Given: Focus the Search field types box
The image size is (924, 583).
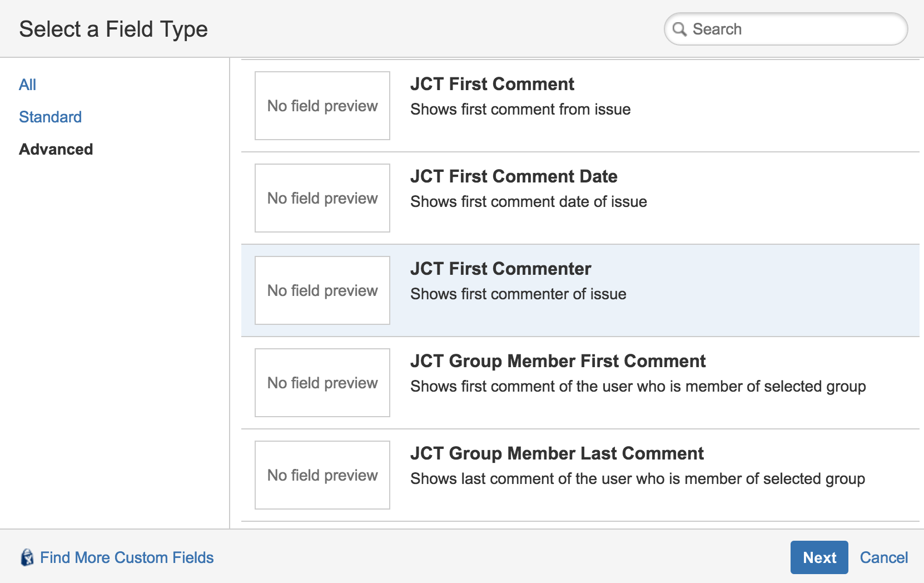Looking at the screenshot, I should click(x=786, y=29).
